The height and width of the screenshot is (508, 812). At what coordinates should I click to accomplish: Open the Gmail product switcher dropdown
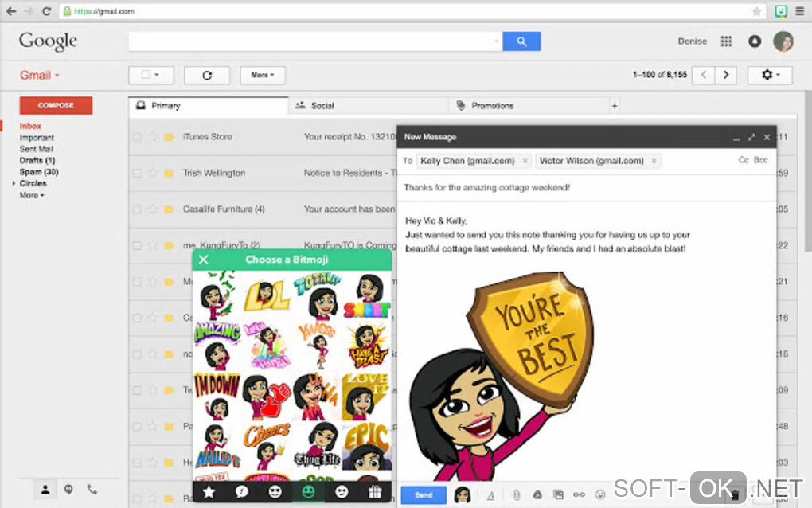(40, 76)
